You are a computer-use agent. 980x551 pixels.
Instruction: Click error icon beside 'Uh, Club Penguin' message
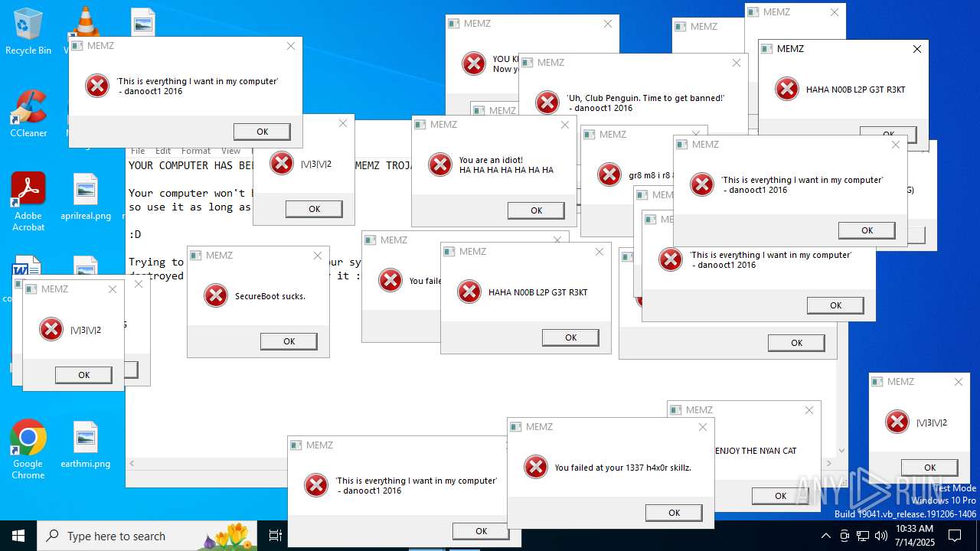tap(547, 103)
